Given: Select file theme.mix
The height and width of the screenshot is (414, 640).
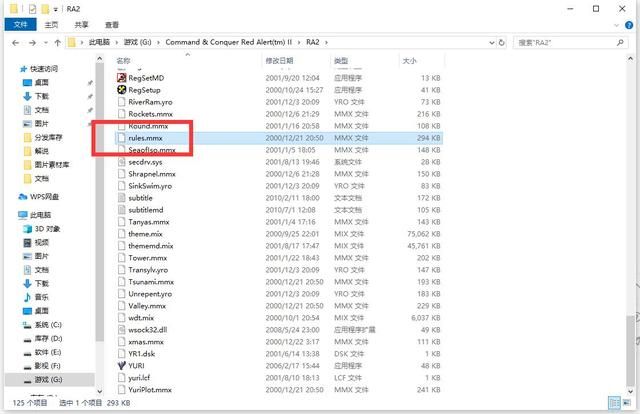Looking at the screenshot, I should coord(145,234).
